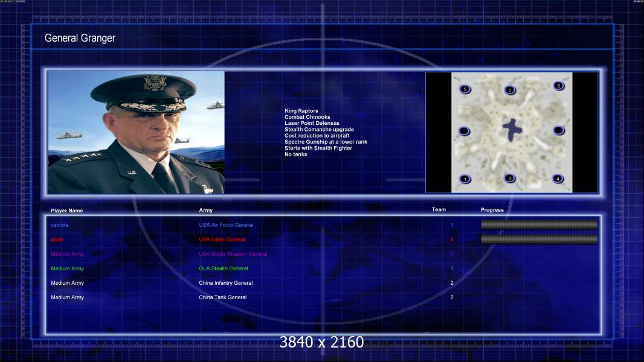
Task: Click the China Tank General row
Action: tap(323, 297)
